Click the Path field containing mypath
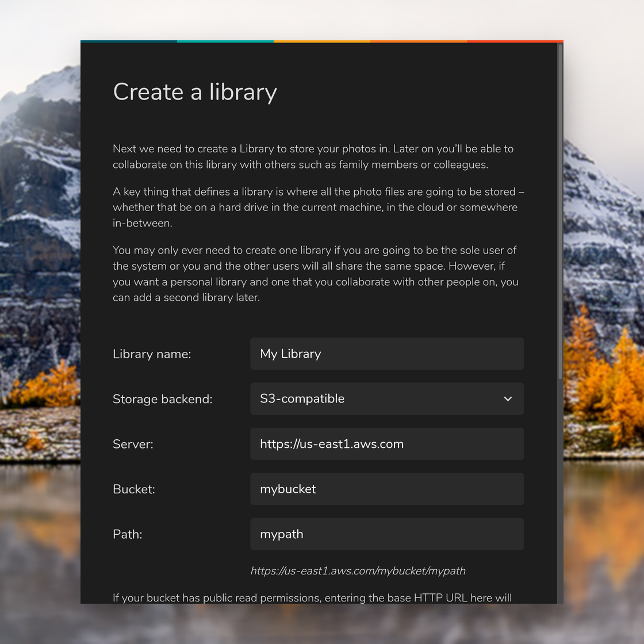Screen dimensions: 644x644 click(x=386, y=534)
